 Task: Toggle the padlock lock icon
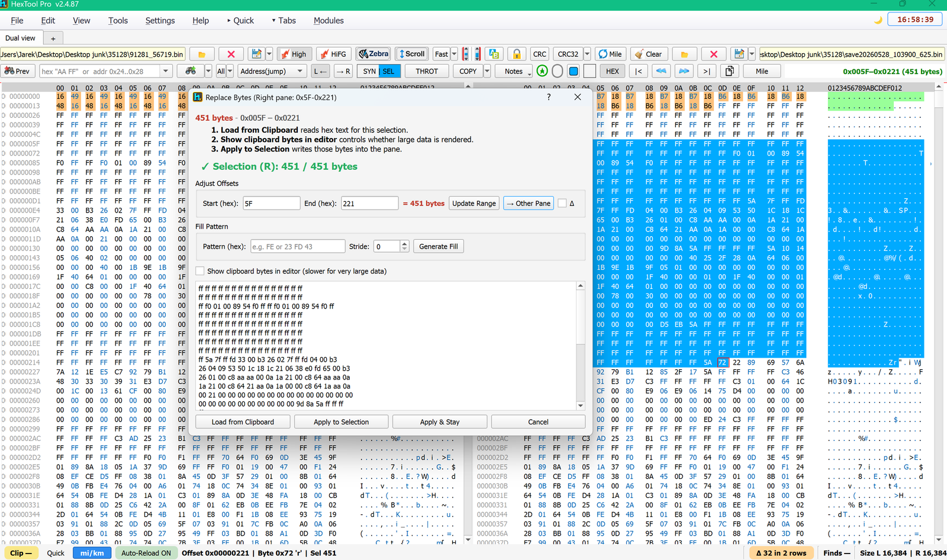517,54
